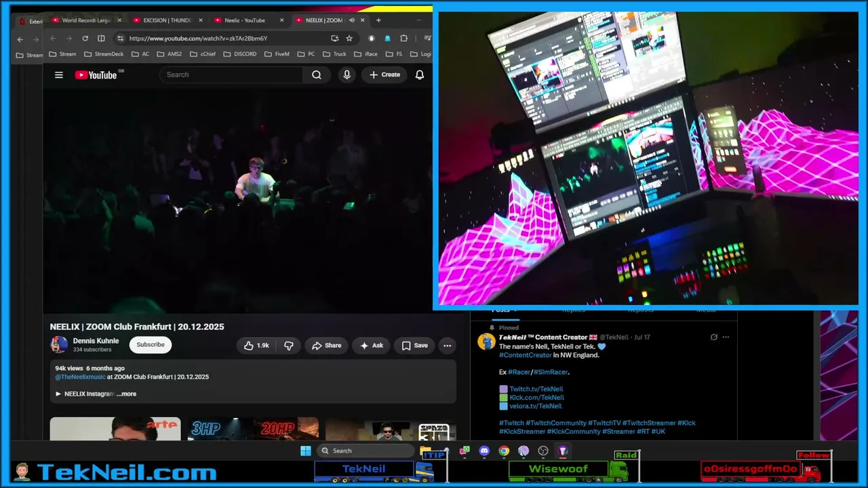This screenshot has width=868, height=488.
Task: Open the iRace bookmarks folder
Action: [366, 54]
